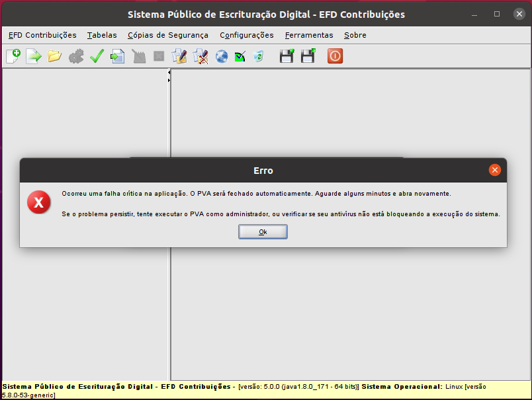Open the Tabelas menu
532x400 pixels.
(x=102, y=35)
